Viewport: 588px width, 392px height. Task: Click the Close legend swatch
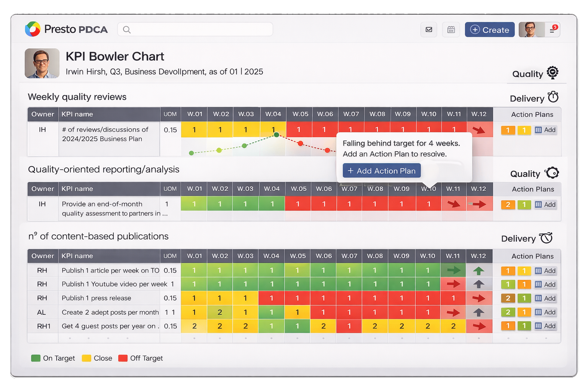point(87,358)
